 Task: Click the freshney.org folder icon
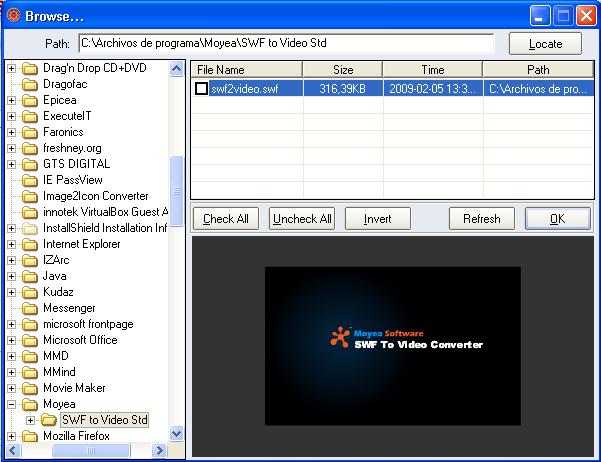click(x=30, y=148)
